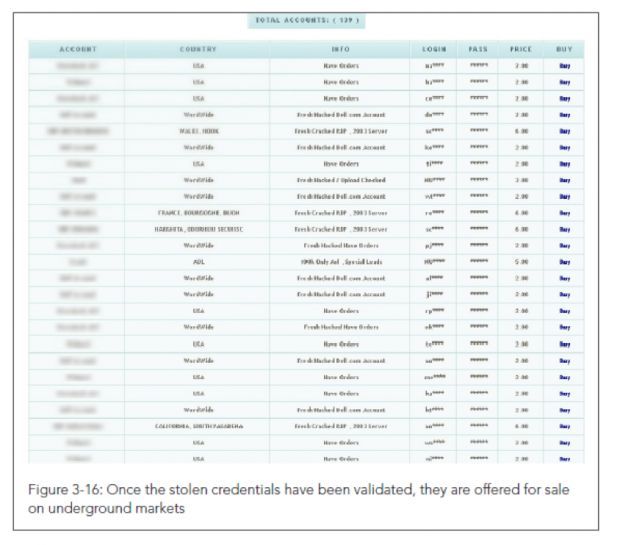Select the LOGIN column header

pos(432,48)
